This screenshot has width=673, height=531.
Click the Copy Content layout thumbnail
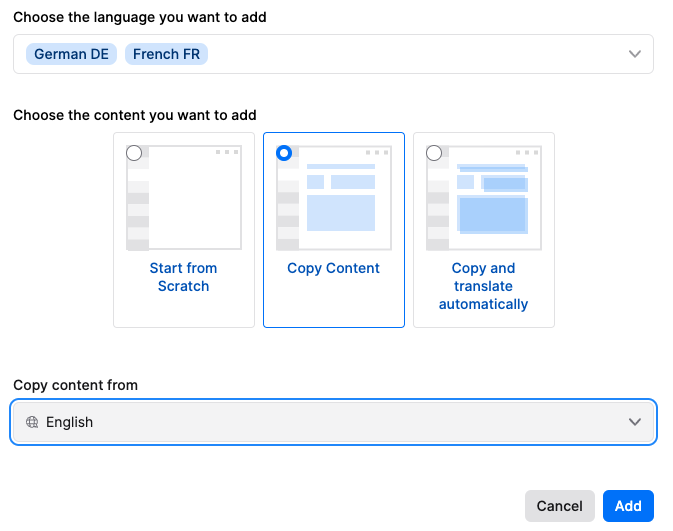334,198
